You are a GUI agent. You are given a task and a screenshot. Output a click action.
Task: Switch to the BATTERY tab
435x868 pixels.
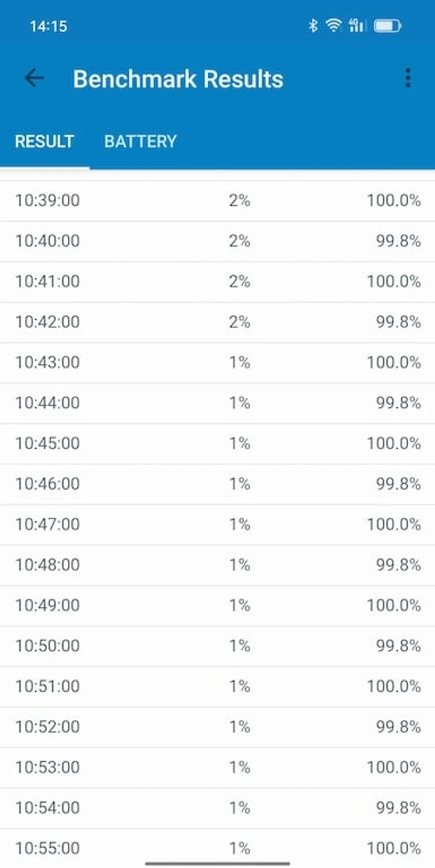pyautogui.click(x=140, y=142)
